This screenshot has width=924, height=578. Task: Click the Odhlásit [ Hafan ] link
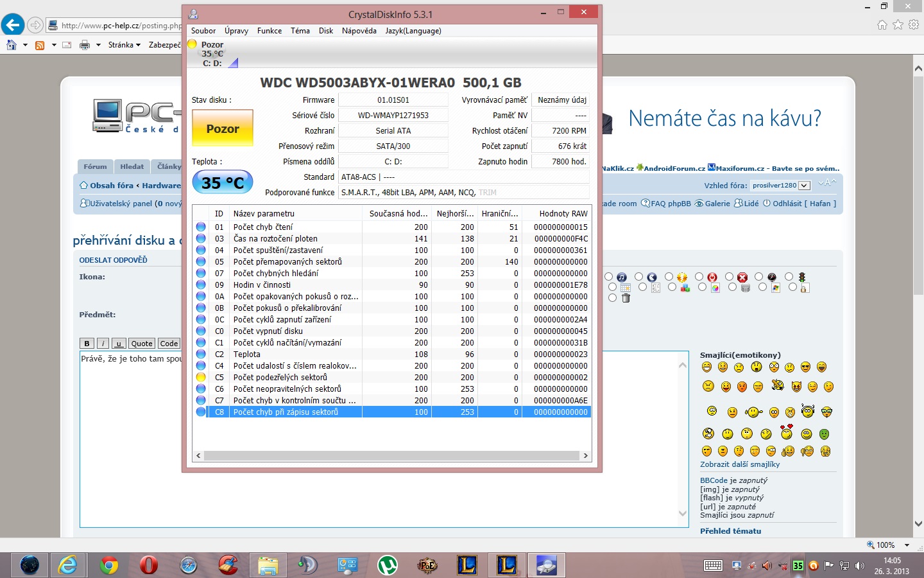point(799,204)
